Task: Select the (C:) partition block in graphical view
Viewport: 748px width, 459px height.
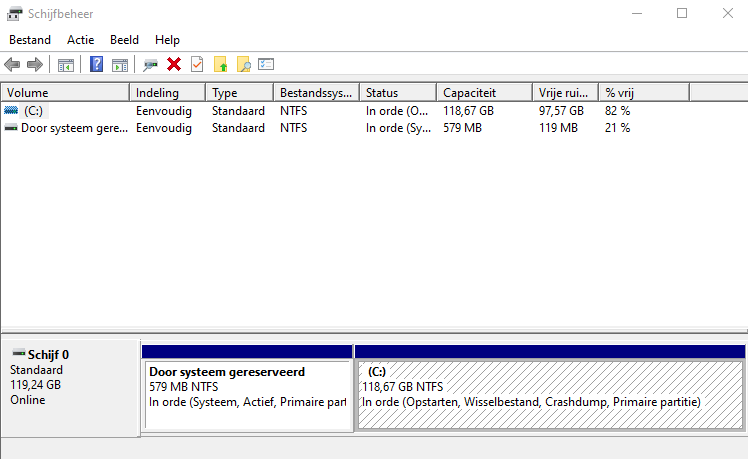Action: click(x=551, y=395)
